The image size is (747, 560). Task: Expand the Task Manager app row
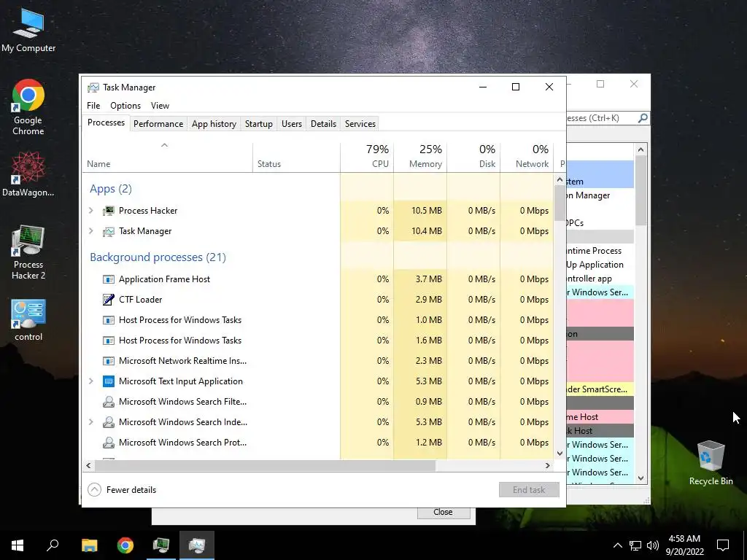point(91,231)
